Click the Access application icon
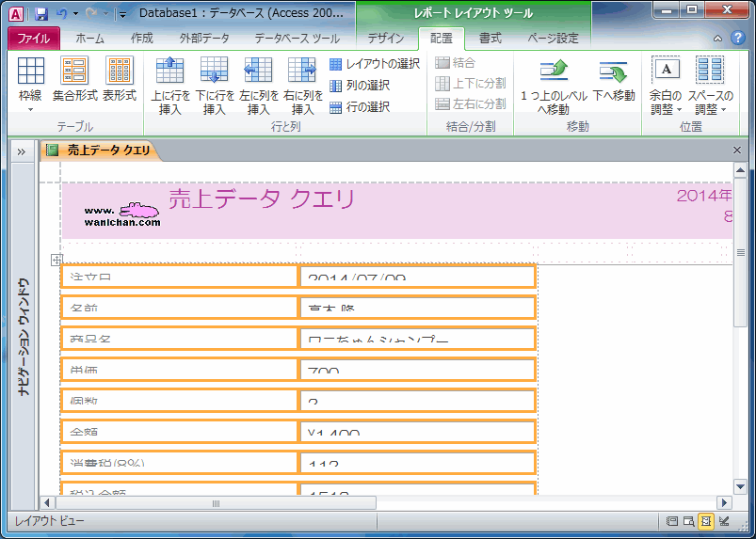This screenshot has height=539, width=756. [x=16, y=13]
